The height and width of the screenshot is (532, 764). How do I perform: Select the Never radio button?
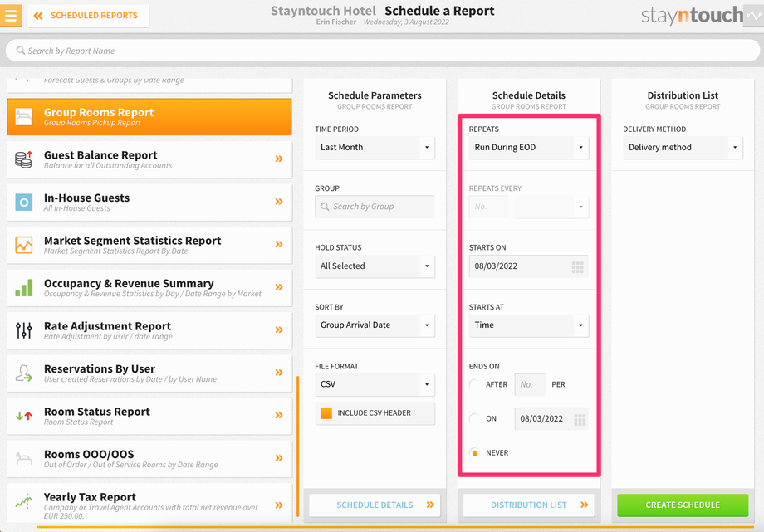pyautogui.click(x=474, y=452)
